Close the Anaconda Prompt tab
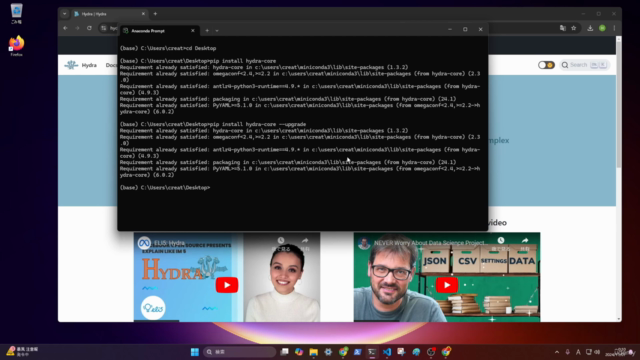This screenshot has height=360, width=640. (x=193, y=31)
